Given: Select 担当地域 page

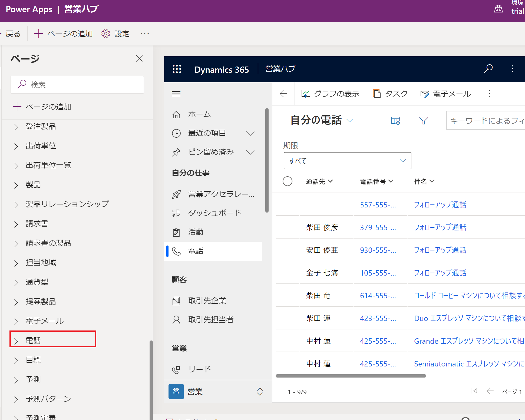Looking at the screenshot, I should point(41,263).
